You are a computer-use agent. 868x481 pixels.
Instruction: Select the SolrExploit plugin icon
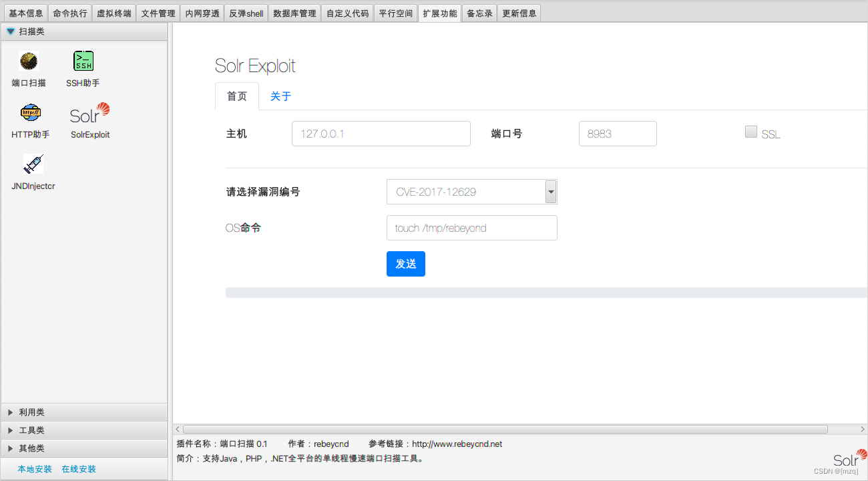(90, 113)
